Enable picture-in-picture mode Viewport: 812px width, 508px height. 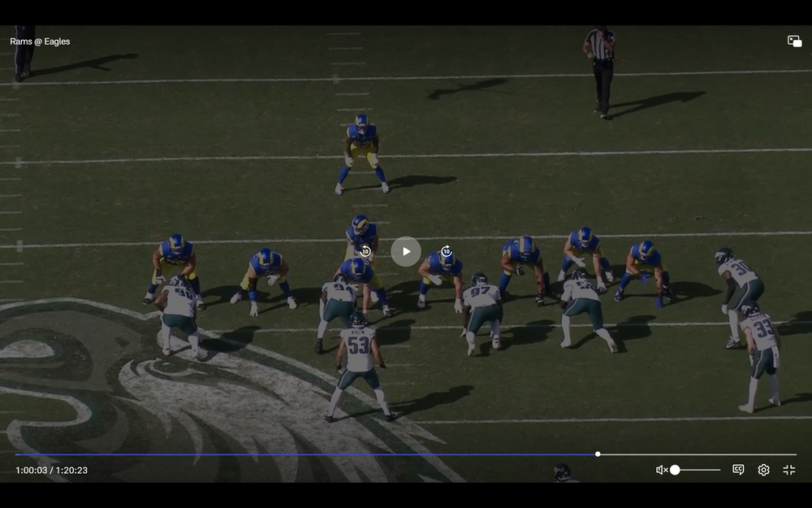[x=794, y=41]
